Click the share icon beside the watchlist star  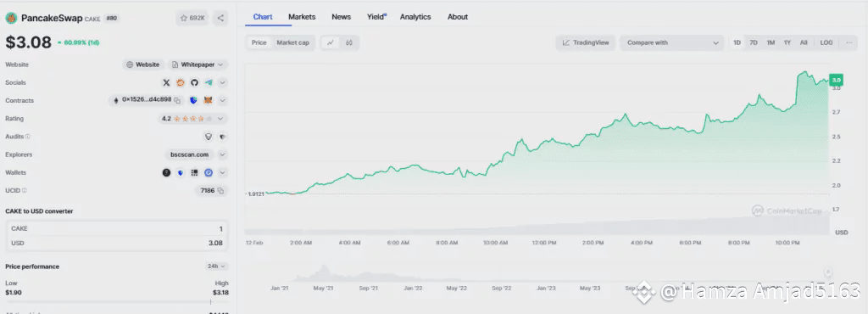pyautogui.click(x=220, y=19)
